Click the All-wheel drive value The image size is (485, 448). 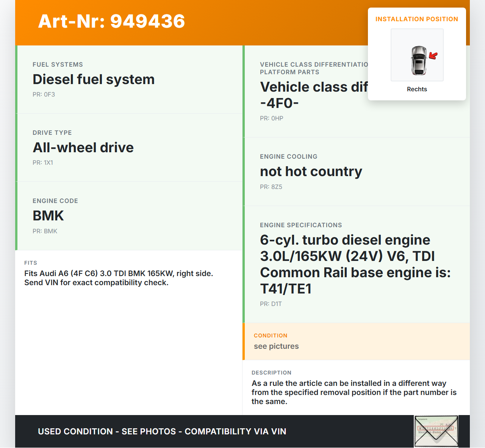[x=83, y=148]
